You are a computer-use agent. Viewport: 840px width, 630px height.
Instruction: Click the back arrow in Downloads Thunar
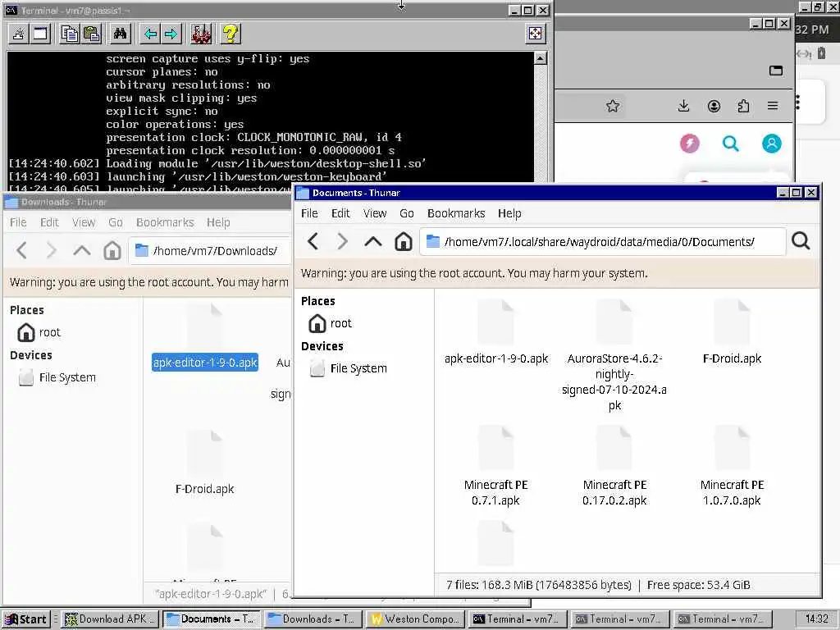[x=22, y=250]
